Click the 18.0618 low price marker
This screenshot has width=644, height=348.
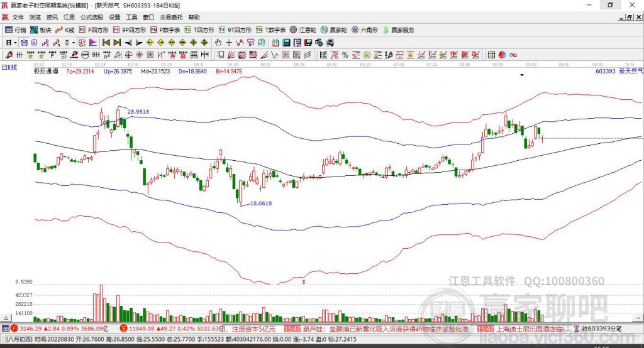click(261, 203)
